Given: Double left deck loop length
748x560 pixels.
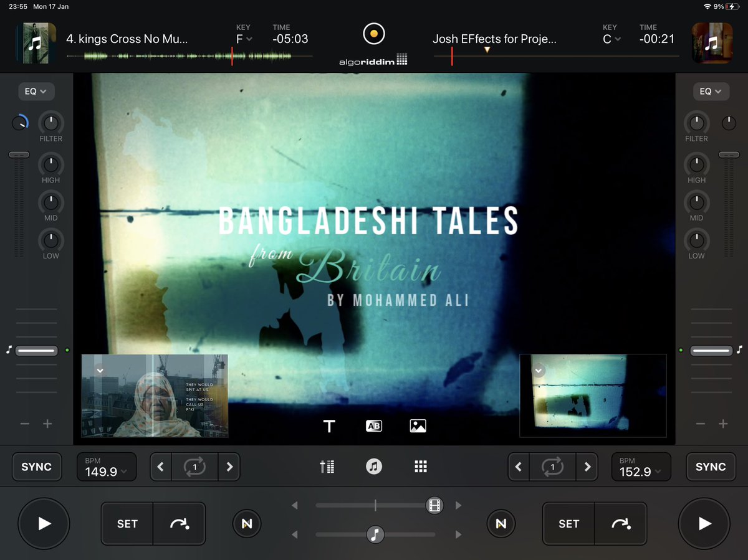Looking at the screenshot, I should pyautogui.click(x=229, y=467).
